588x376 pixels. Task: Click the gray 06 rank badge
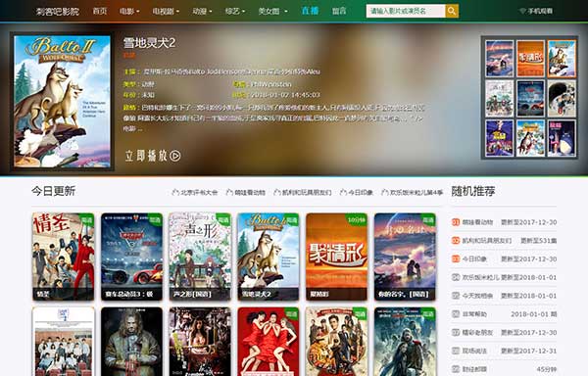pos(456,314)
